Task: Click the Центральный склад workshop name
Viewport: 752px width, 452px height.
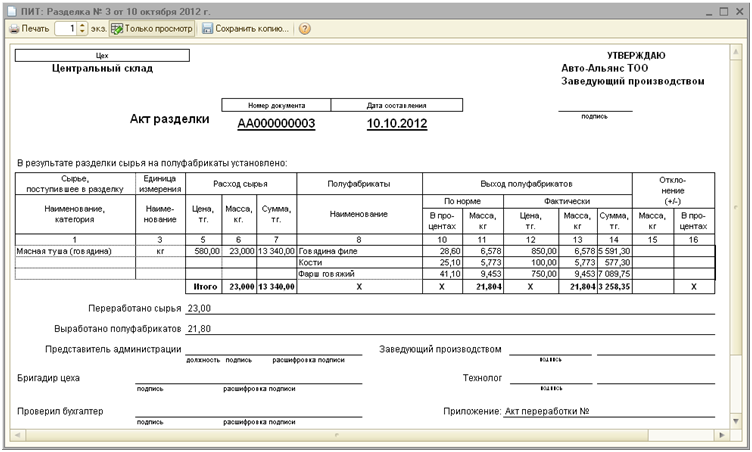Action: [102, 69]
